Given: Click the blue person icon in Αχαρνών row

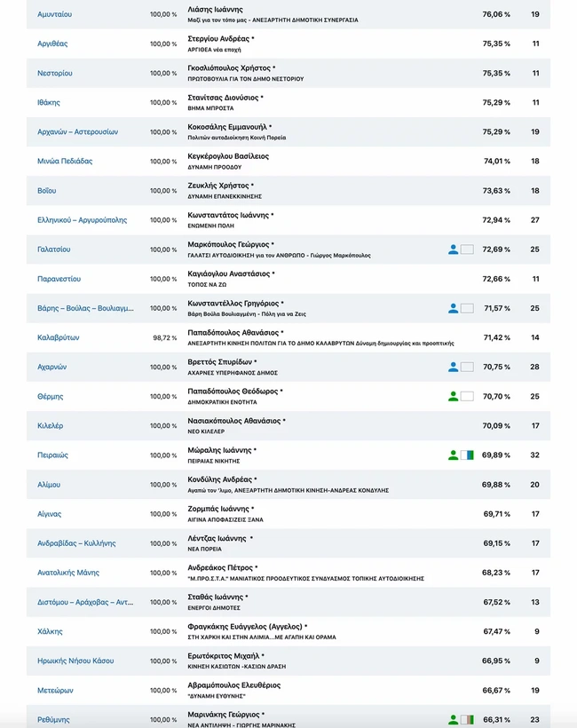Looking at the screenshot, I should click(453, 367).
